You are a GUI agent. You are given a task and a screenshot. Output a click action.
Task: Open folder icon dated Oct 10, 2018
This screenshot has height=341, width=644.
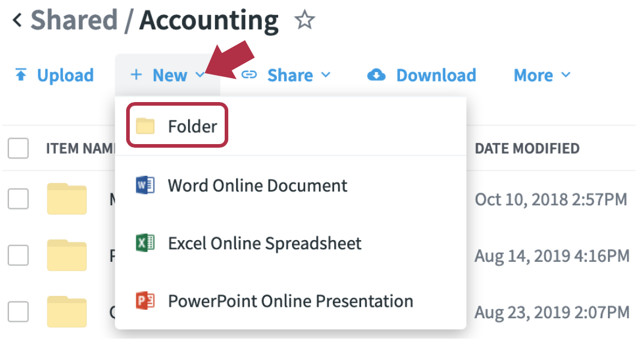pyautogui.click(x=67, y=199)
